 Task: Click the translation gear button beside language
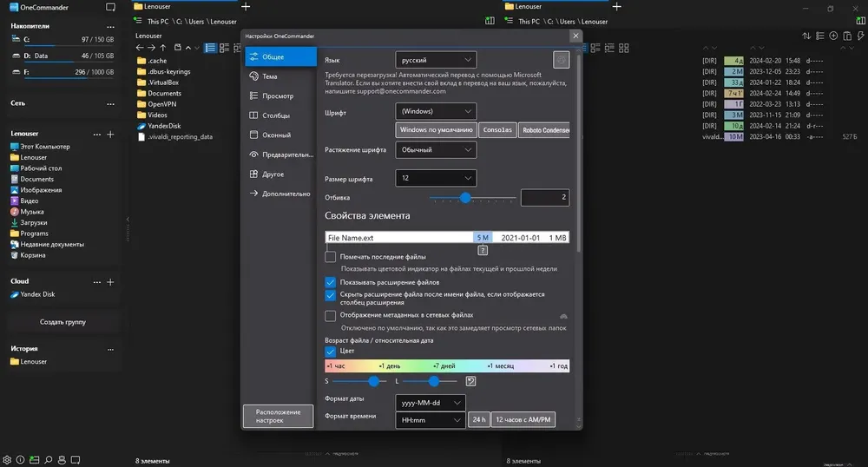pyautogui.click(x=562, y=60)
